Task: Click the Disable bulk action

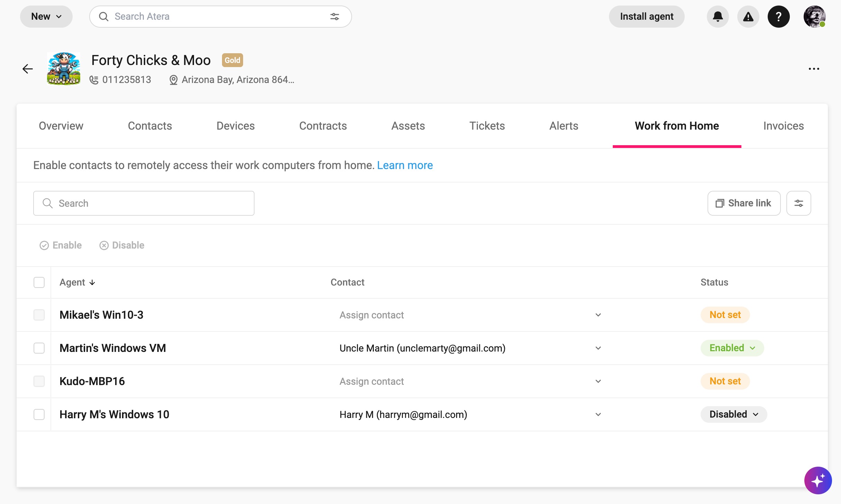Action: click(122, 245)
